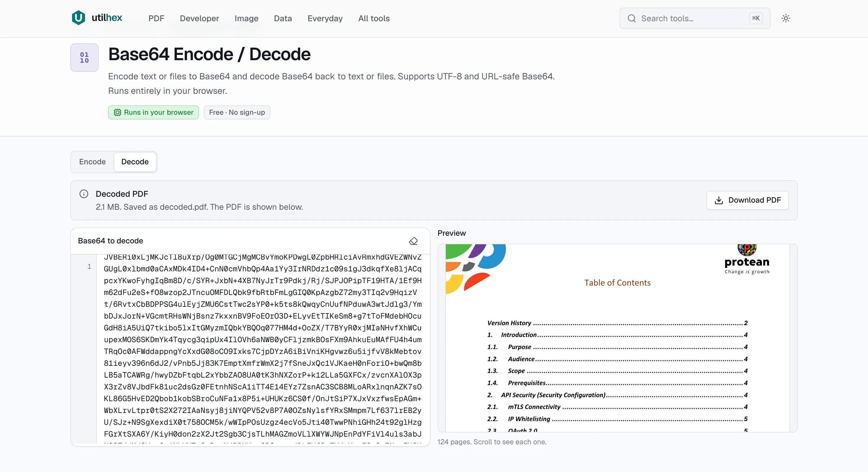Click the Runs in your browser badge
This screenshot has width=868, height=472.
click(153, 112)
